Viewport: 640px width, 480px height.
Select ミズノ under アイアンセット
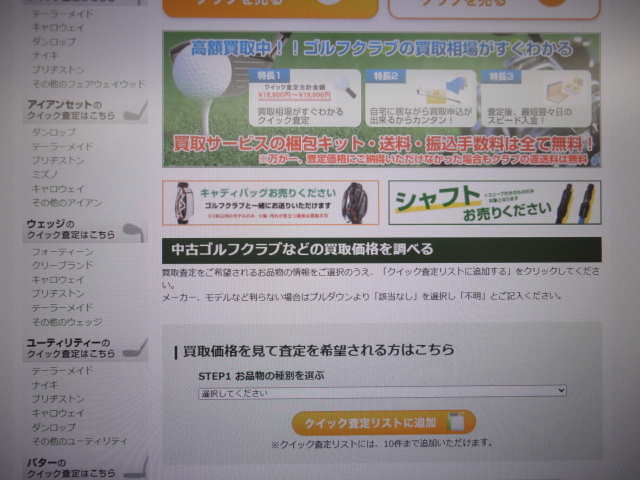point(45,175)
